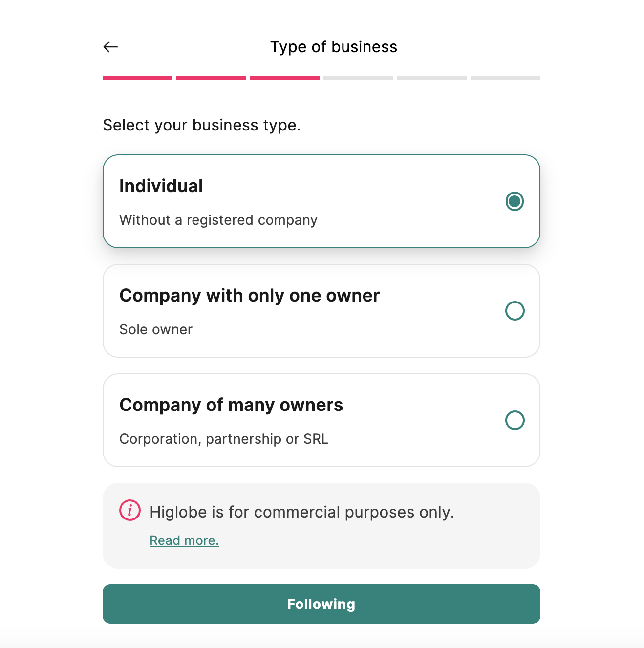Click the Company with only one owner heading

(250, 296)
